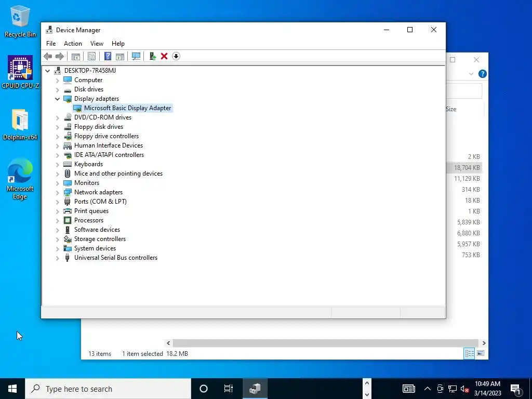Click the taskbar search box
The height and width of the screenshot is (399, 532).
pyautogui.click(x=108, y=389)
